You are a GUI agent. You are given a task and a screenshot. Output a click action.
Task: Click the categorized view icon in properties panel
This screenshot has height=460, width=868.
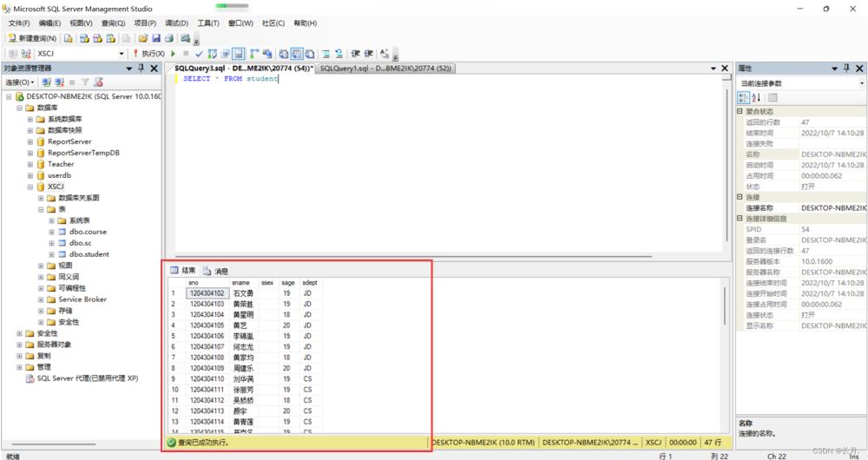pyautogui.click(x=744, y=97)
